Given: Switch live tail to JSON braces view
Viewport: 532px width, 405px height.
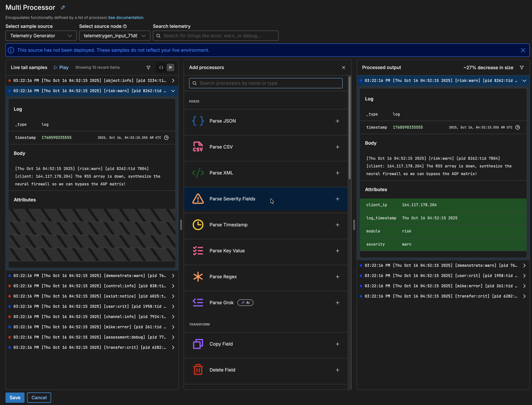Looking at the screenshot, I should click(x=161, y=67).
